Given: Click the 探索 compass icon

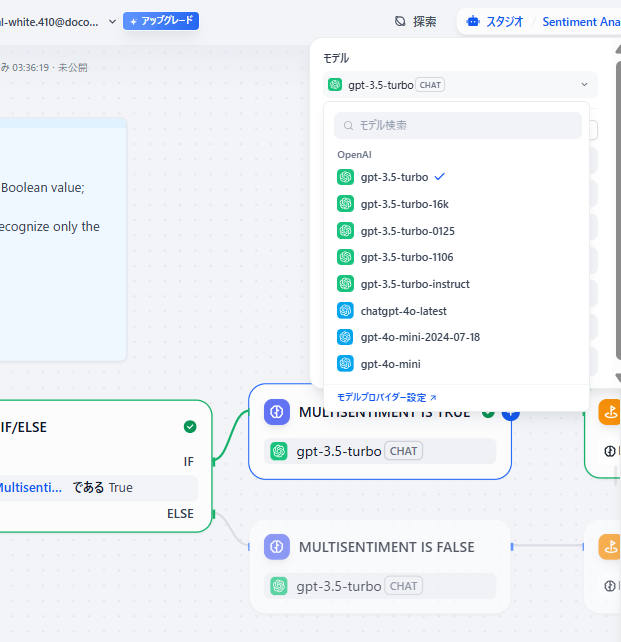Looking at the screenshot, I should [x=400, y=21].
